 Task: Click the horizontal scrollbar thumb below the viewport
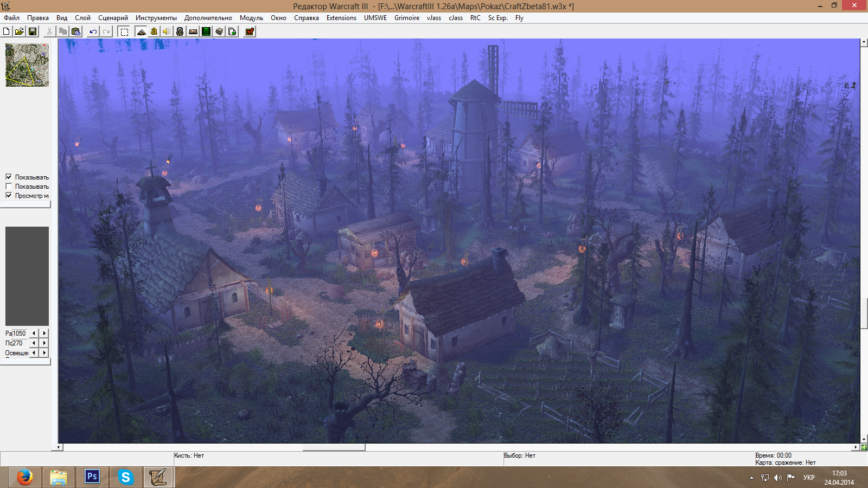click(334, 447)
